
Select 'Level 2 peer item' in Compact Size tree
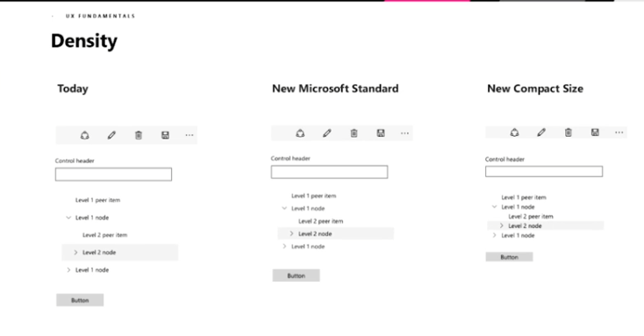pyautogui.click(x=531, y=217)
